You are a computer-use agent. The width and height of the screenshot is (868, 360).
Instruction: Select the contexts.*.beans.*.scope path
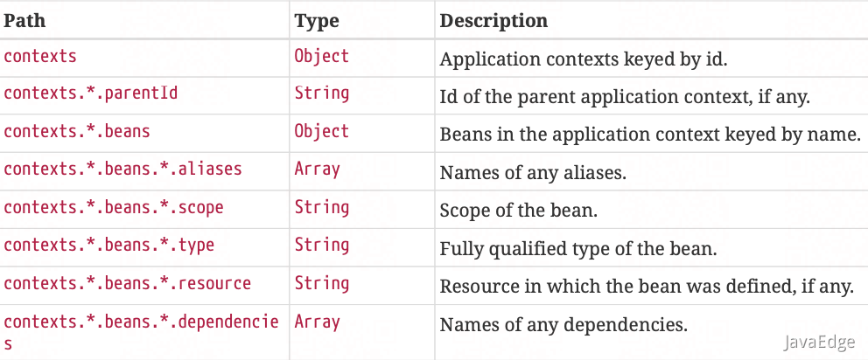tap(114, 207)
